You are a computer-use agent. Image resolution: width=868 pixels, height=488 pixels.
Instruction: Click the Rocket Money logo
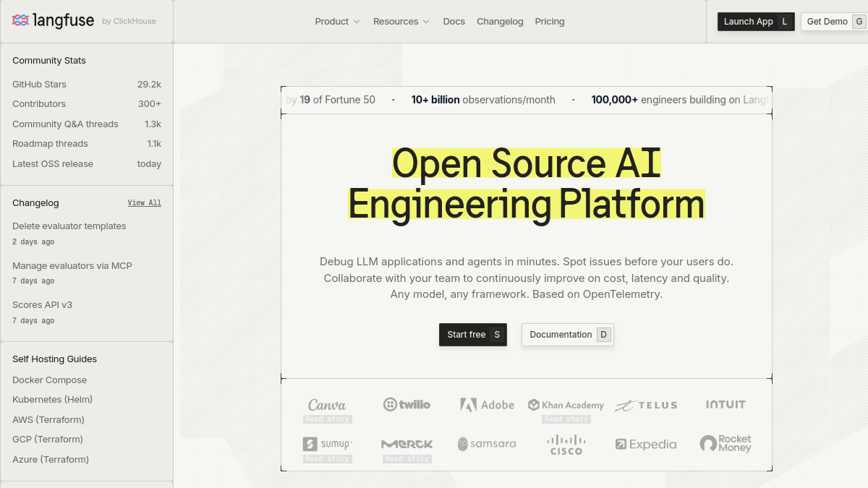click(726, 444)
